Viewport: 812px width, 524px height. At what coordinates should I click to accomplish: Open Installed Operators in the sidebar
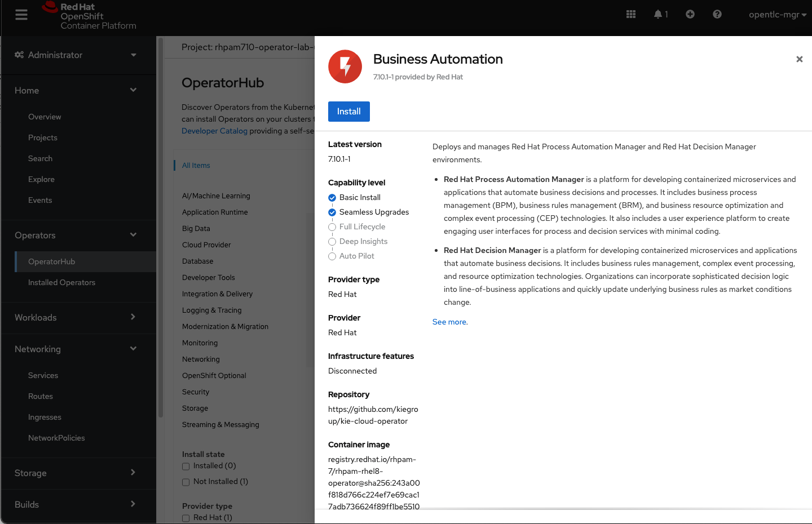[x=61, y=282]
